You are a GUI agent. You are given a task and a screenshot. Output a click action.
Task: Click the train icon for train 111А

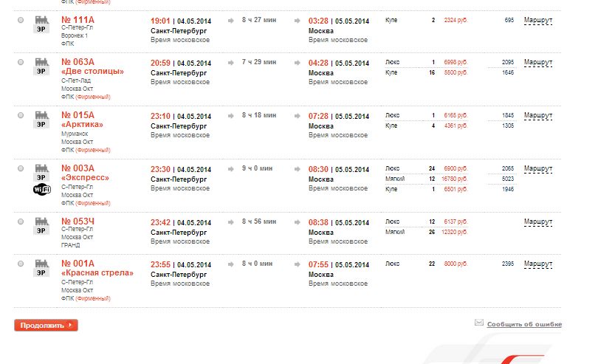coord(41,20)
